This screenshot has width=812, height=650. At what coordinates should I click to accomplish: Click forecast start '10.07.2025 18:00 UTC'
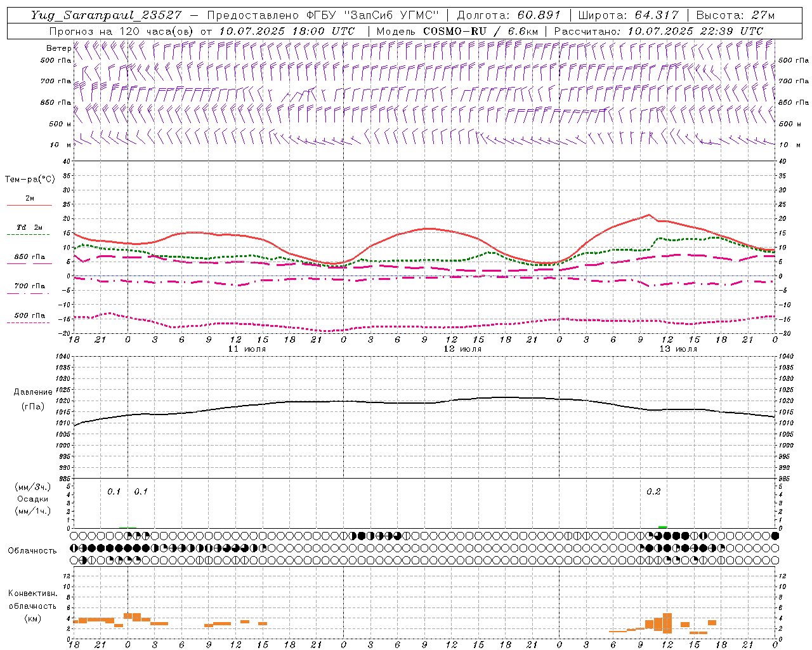[286, 30]
